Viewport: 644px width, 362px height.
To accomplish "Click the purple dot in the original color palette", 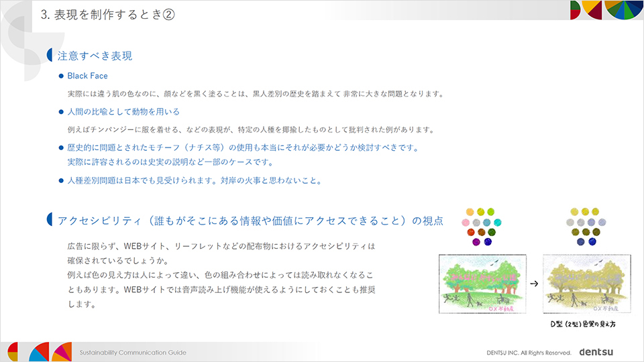I will [x=478, y=241].
